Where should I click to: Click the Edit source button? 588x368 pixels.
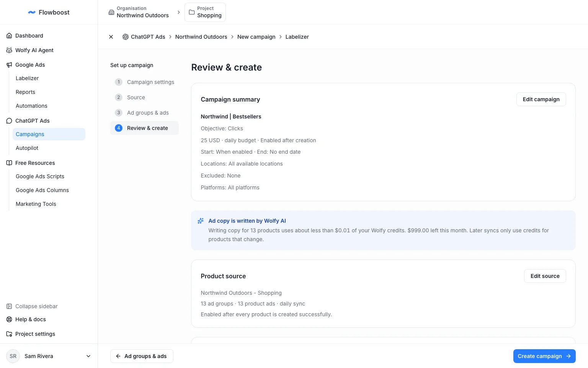545,276
